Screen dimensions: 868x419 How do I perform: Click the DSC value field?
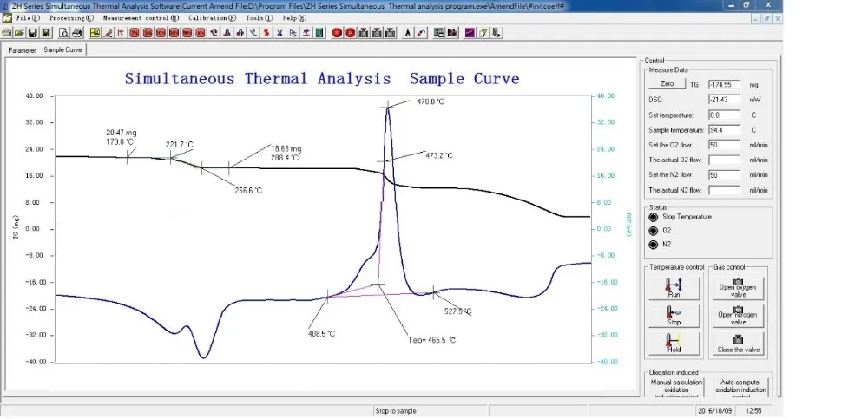coord(724,100)
